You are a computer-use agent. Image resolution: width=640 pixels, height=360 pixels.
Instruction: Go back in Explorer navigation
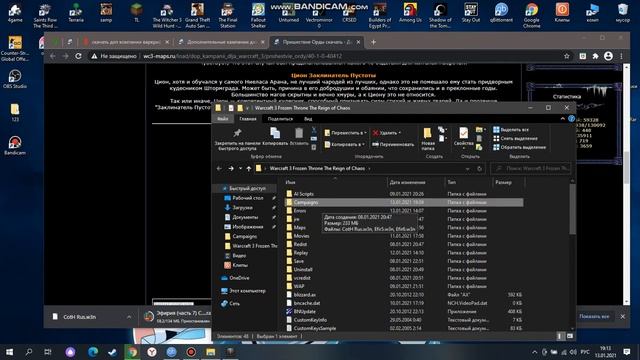tap(219, 168)
